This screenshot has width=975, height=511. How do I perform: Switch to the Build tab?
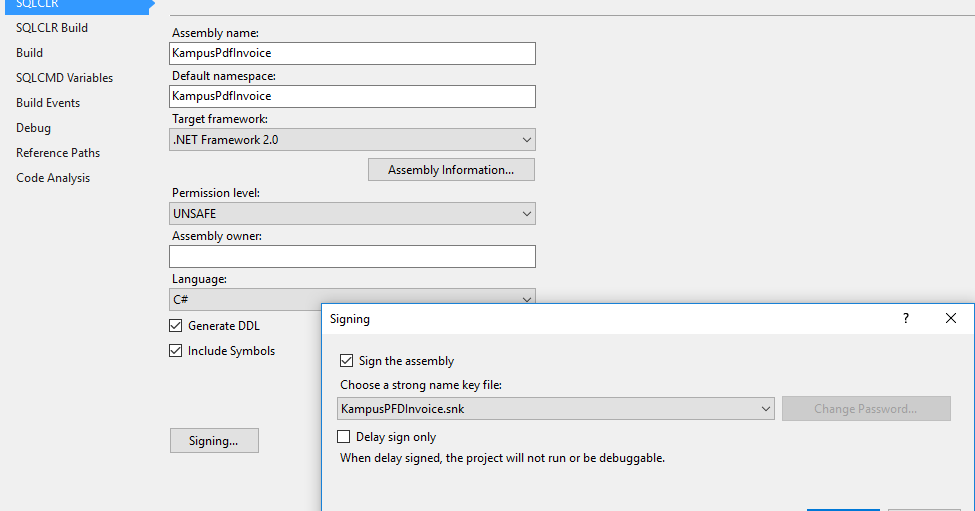tap(29, 53)
